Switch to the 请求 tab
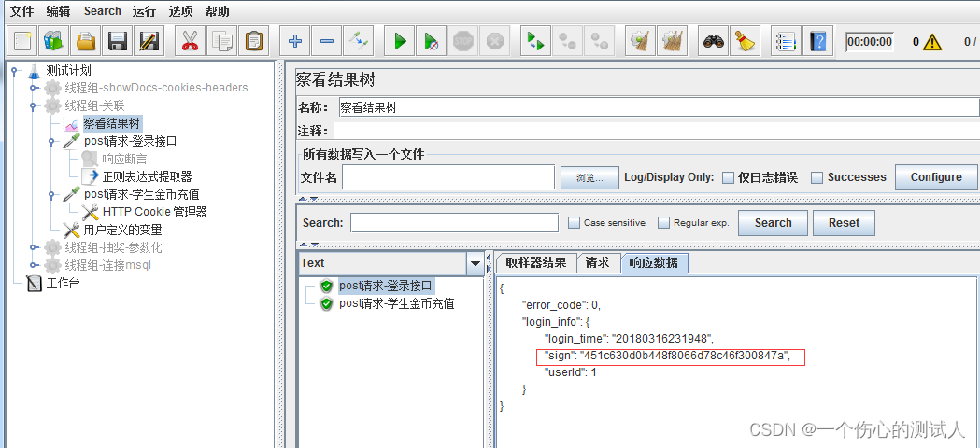Screen dimensions: 980x448 point(597,263)
